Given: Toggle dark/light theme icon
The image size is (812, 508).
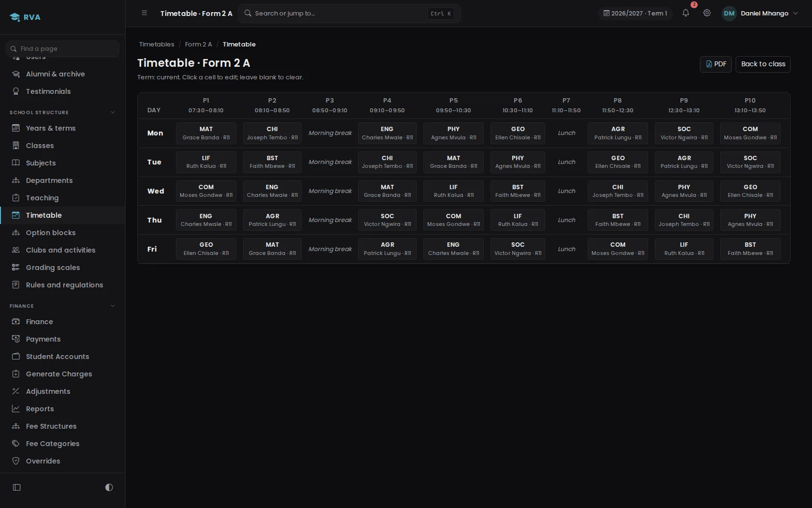Looking at the screenshot, I should click(109, 487).
